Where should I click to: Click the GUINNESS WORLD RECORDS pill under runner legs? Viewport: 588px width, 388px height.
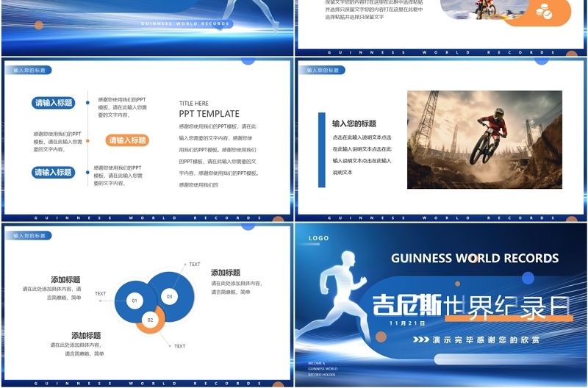(x=185, y=24)
